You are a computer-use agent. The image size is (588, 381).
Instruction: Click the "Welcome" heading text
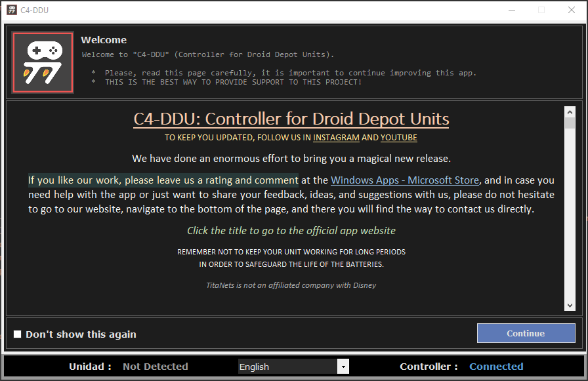tap(104, 40)
